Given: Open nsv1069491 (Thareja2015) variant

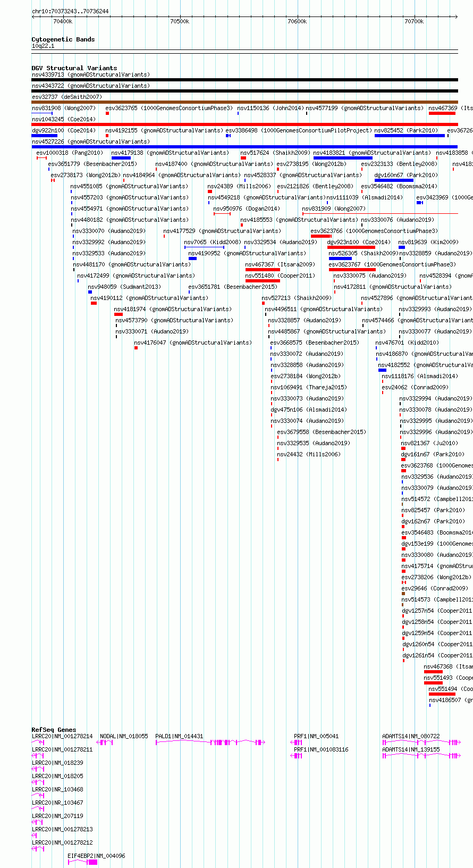Looking at the screenshot, I should click(309, 387).
